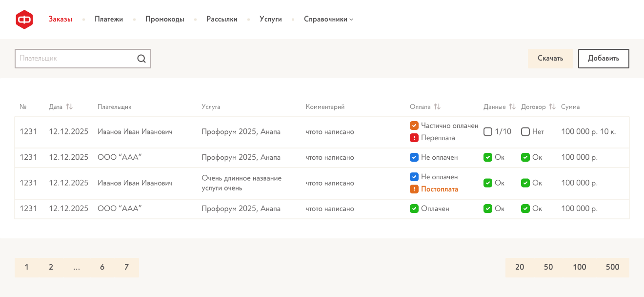Sort by the Договор column arrows
Image resolution: width=644 pixels, height=297 pixels.
pyautogui.click(x=552, y=106)
